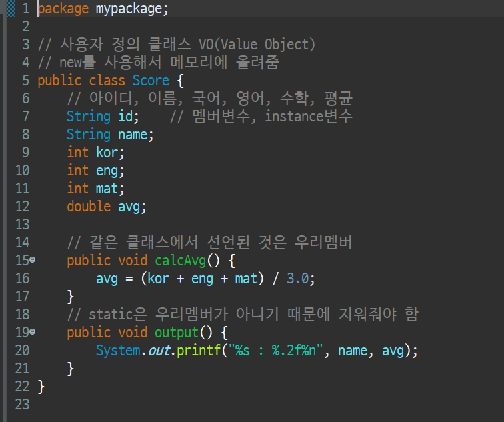Image resolution: width=504 pixels, height=422 pixels.
Task: Click the 'int kor;' field
Action: 95,153
